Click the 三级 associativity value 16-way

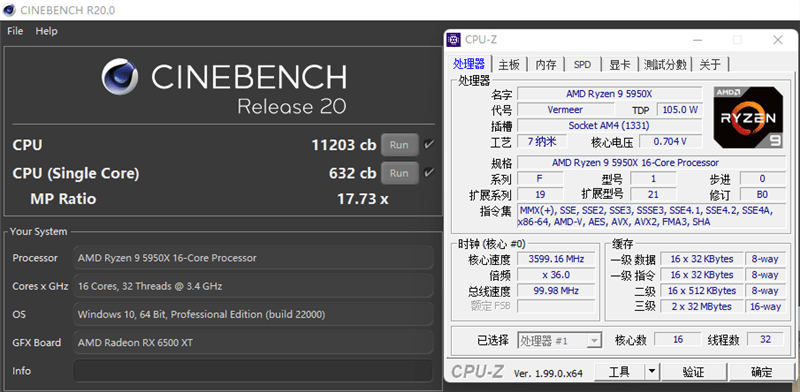point(765,306)
